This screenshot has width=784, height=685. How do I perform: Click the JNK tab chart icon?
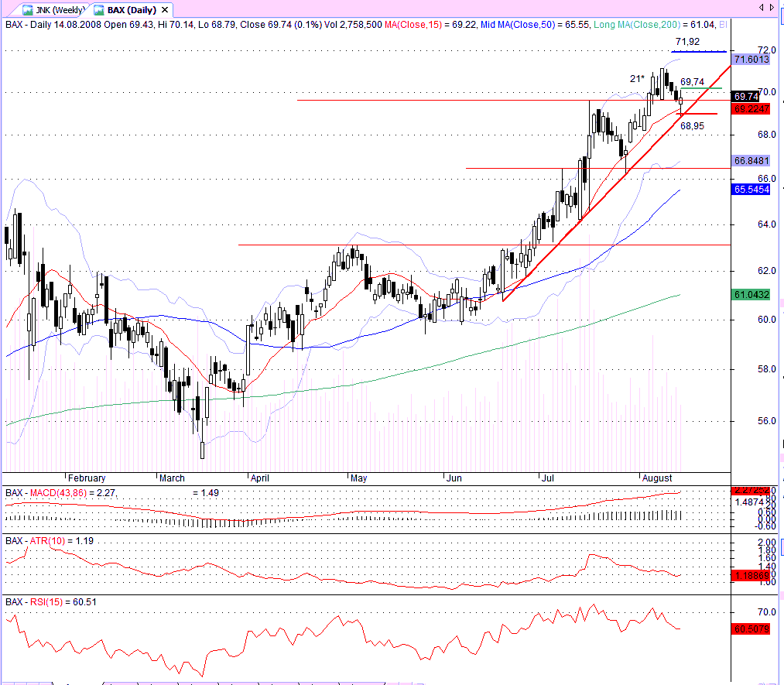click(x=28, y=10)
